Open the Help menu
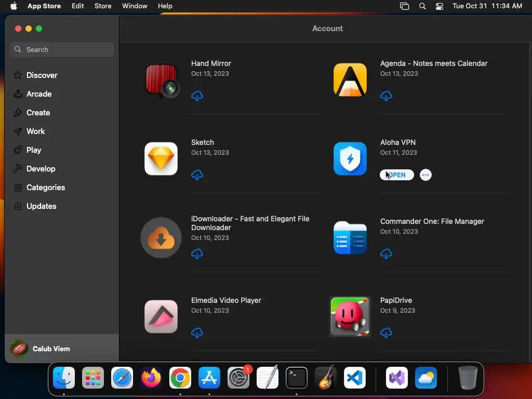This screenshot has width=532, height=399. pos(165,6)
